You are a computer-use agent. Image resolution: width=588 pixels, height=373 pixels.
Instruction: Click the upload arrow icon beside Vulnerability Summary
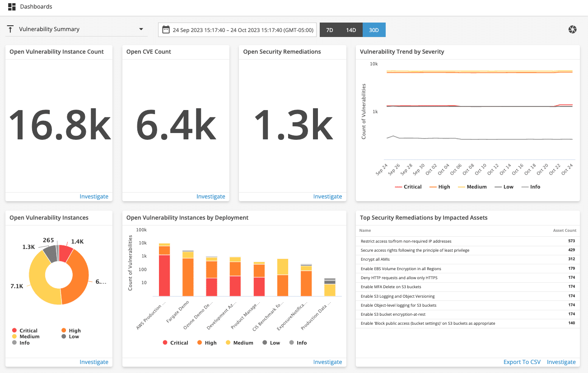point(10,29)
